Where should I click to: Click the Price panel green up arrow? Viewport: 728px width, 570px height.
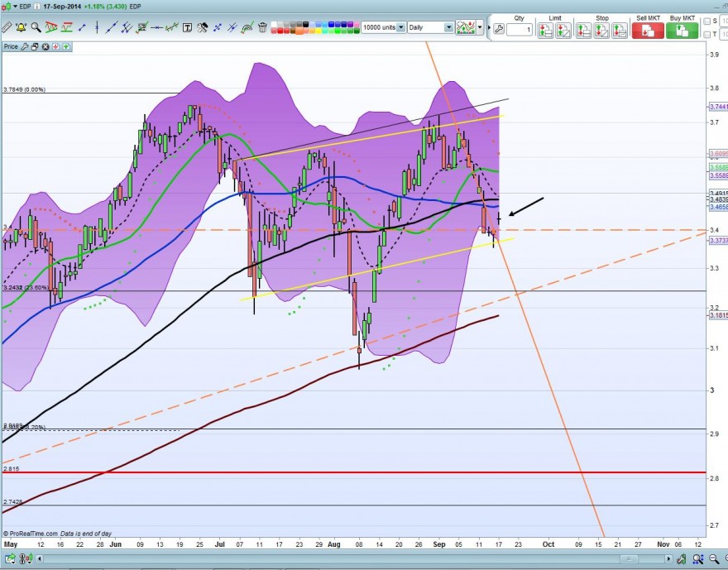click(x=66, y=47)
